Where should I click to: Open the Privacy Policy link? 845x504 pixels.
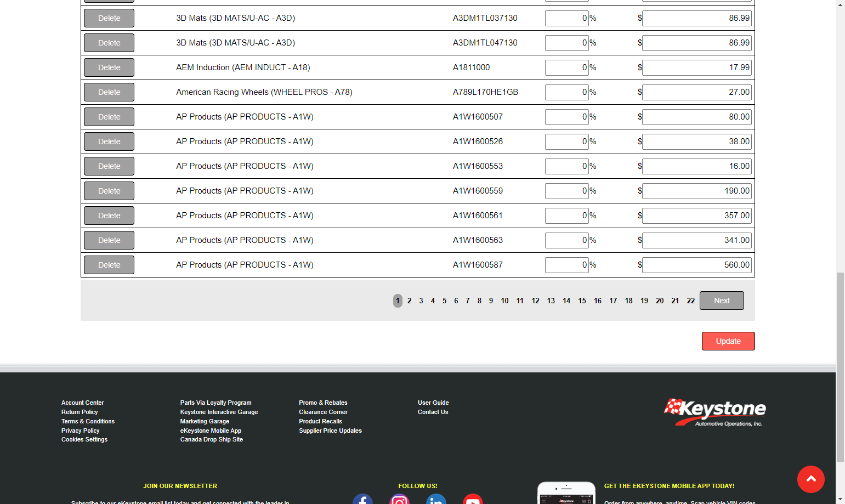(81, 431)
